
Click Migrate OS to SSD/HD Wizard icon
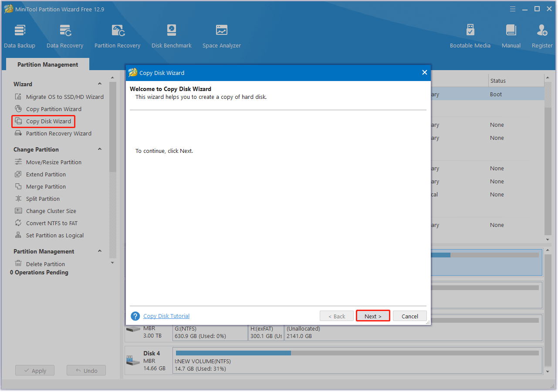pos(18,97)
